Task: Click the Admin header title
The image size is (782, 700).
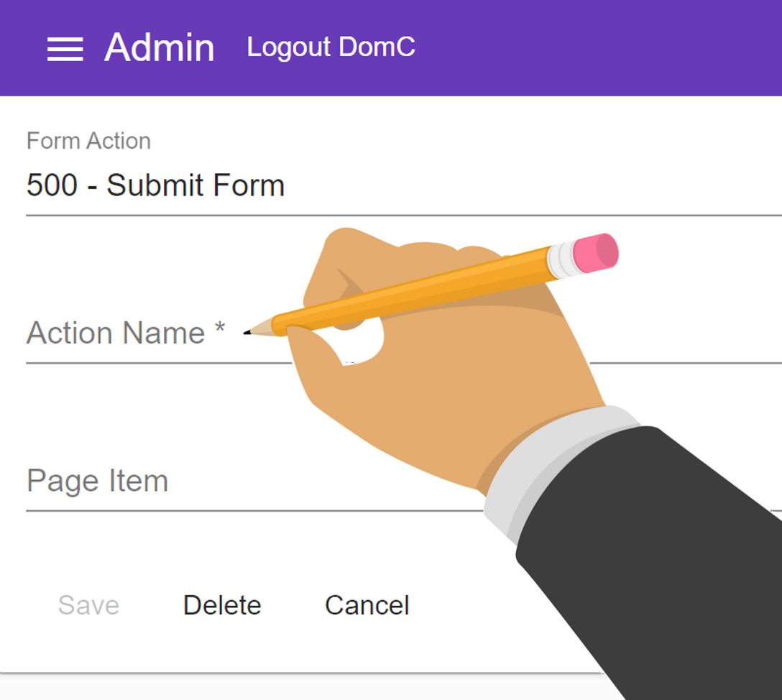Action: tap(160, 48)
